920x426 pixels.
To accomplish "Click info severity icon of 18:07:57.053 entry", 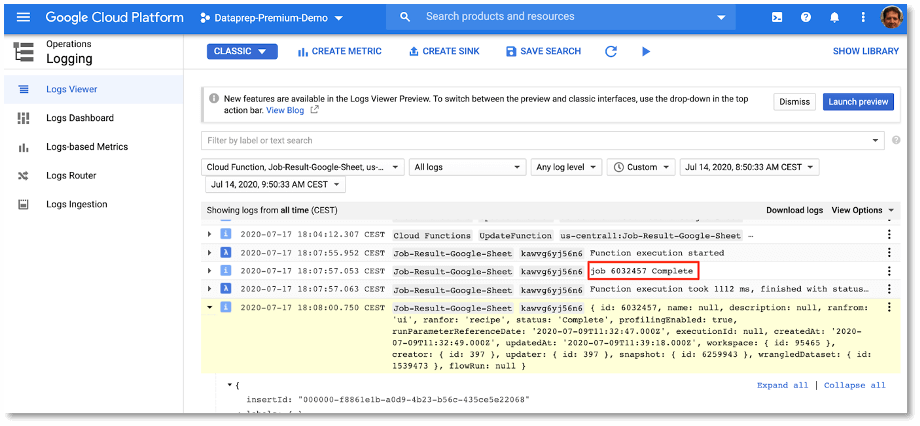I will (x=226, y=271).
